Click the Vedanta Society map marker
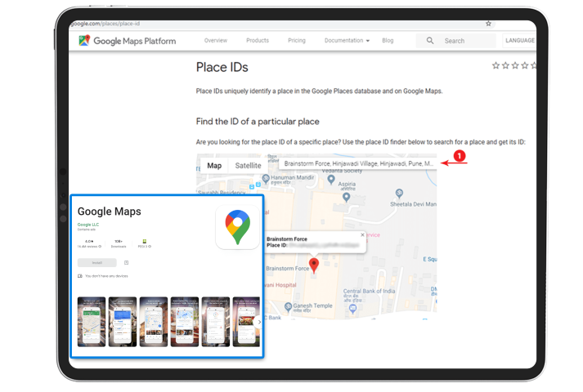 [331, 180]
